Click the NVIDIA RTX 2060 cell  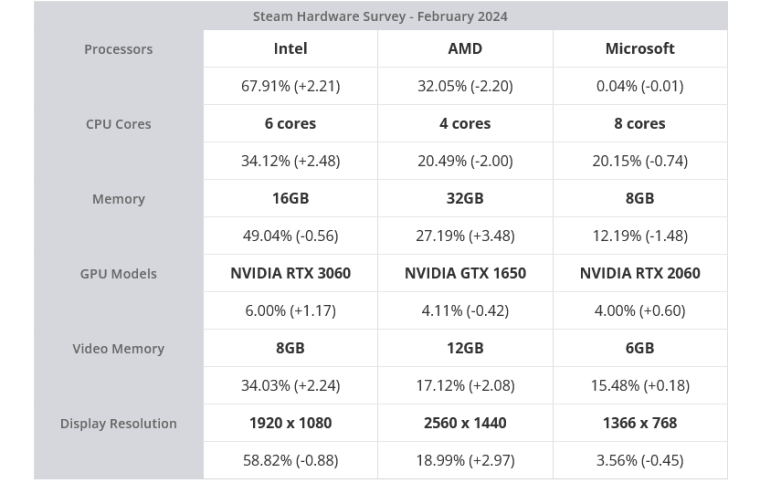(640, 273)
